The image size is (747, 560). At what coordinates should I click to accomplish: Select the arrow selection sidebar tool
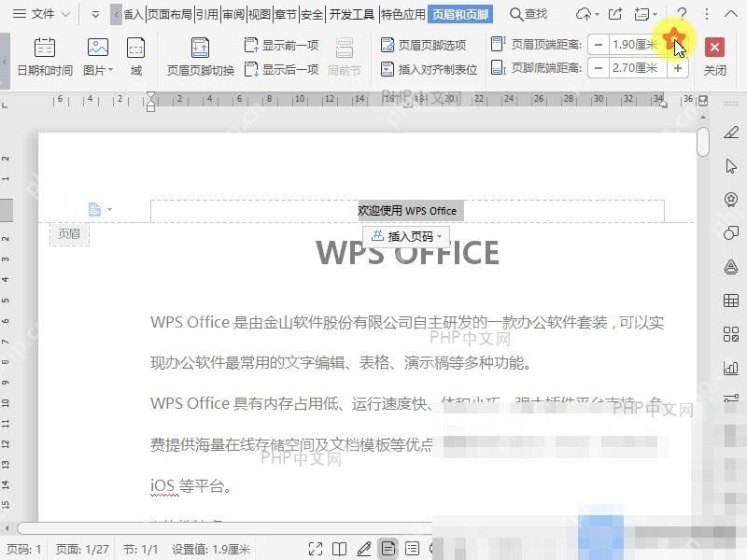point(731,166)
